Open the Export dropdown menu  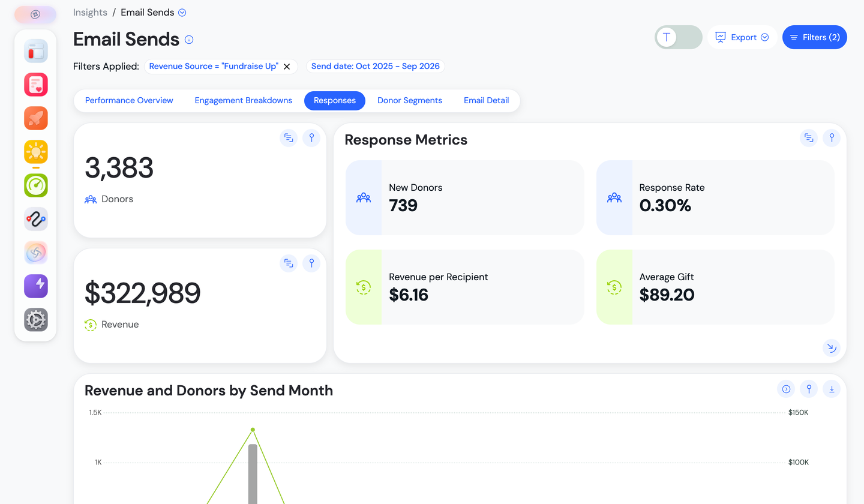pyautogui.click(x=742, y=37)
